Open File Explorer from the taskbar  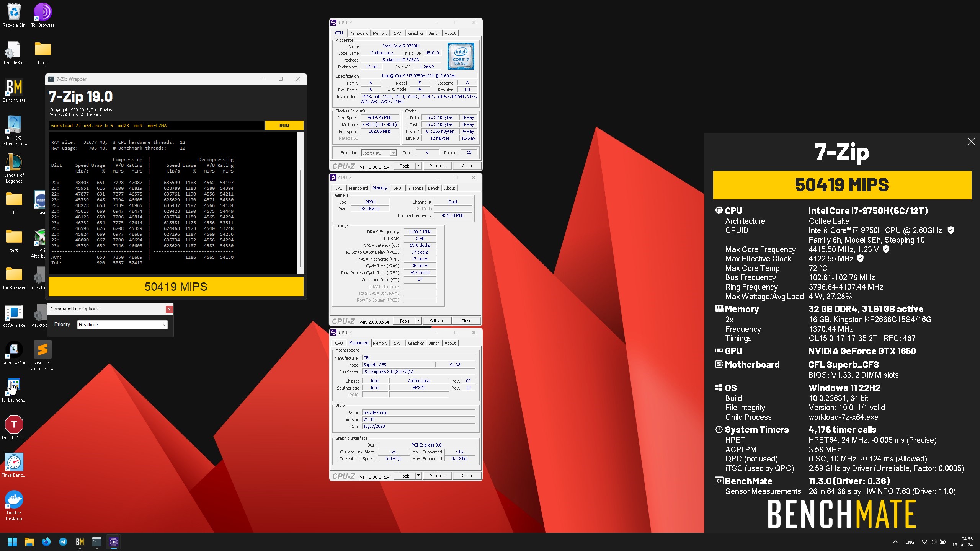click(29, 542)
